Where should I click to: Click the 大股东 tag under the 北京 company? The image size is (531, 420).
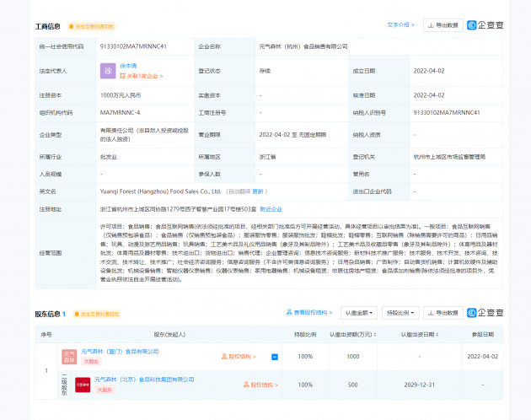click(105, 390)
